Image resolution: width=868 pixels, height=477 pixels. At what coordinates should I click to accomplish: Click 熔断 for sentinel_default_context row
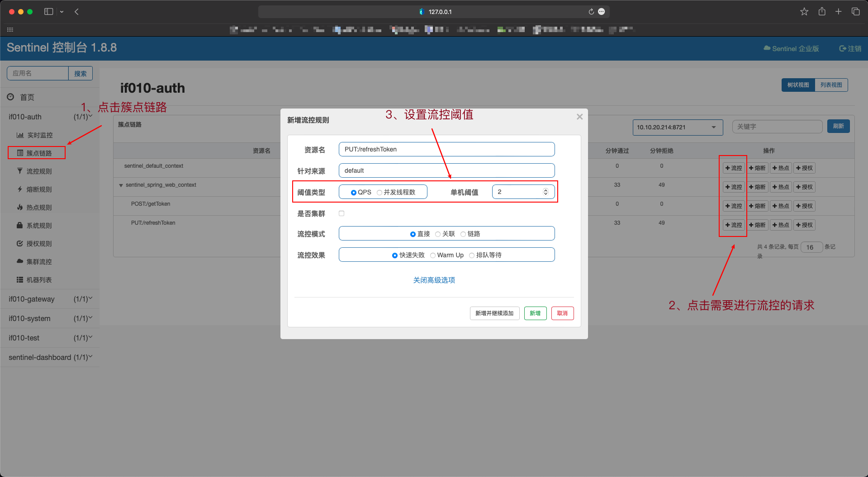757,168
